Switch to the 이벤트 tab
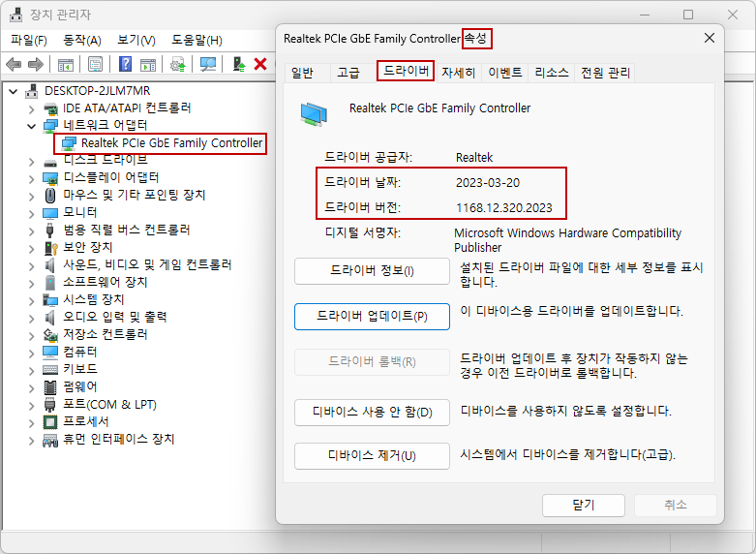Image resolution: width=756 pixels, height=554 pixels. click(504, 73)
